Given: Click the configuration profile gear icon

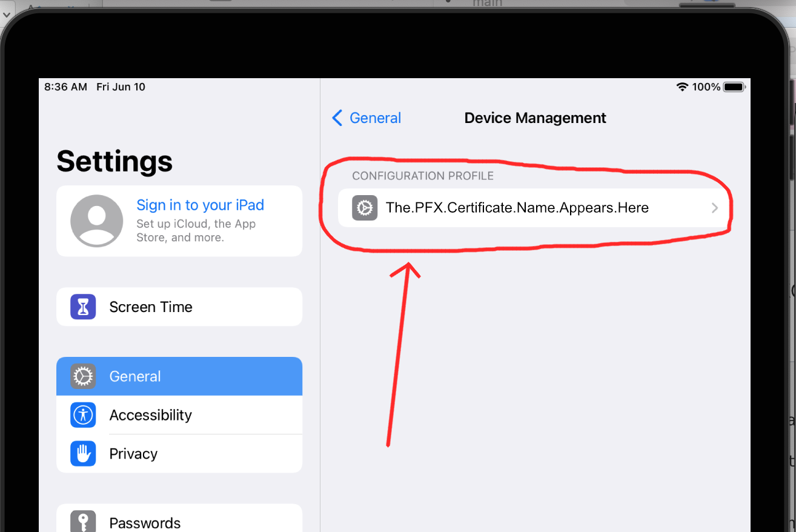Looking at the screenshot, I should (365, 208).
